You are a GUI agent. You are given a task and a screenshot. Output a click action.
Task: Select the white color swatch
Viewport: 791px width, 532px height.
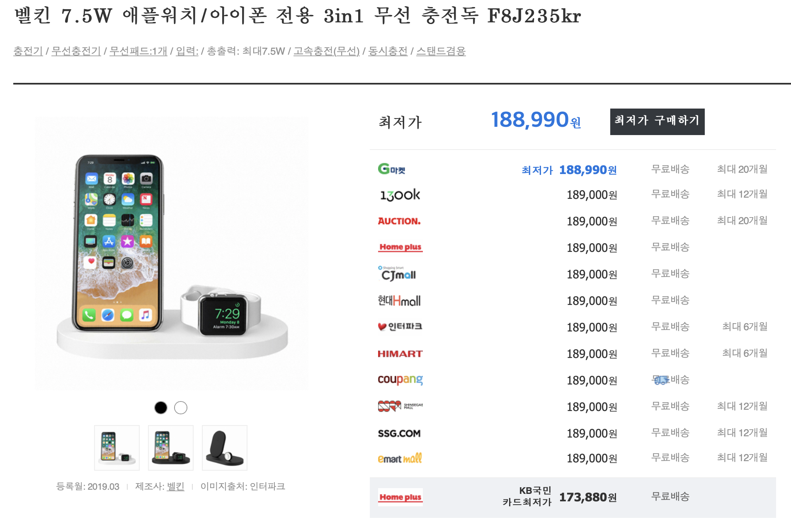click(x=181, y=408)
